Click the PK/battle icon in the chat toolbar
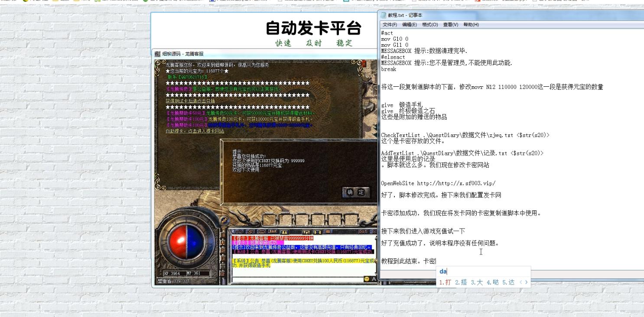Screen dimensions: 644x317 (x=307, y=233)
